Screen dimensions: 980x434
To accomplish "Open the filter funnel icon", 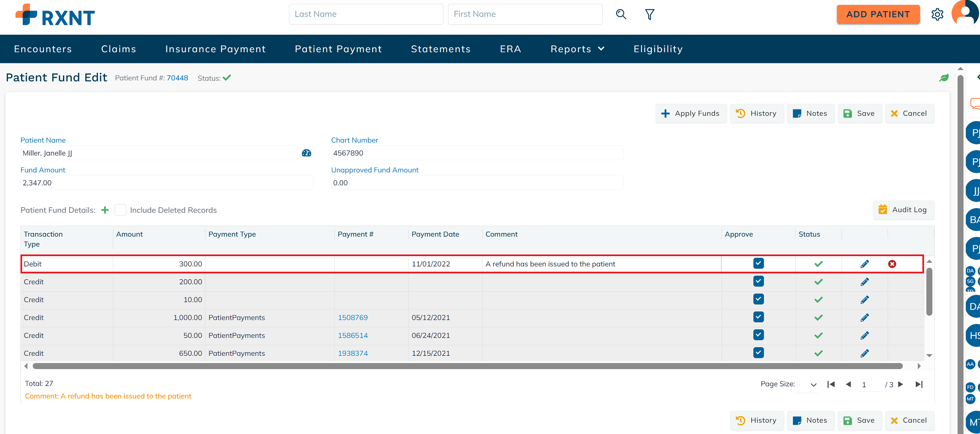I will (649, 14).
